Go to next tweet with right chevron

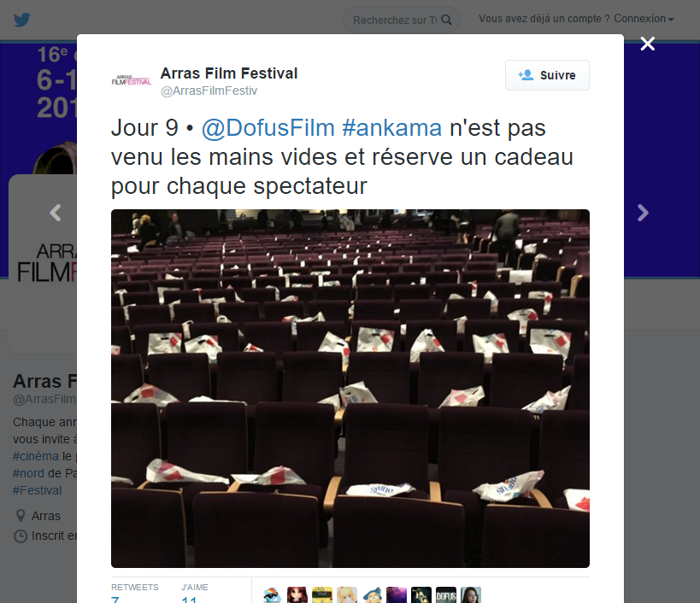tap(643, 213)
